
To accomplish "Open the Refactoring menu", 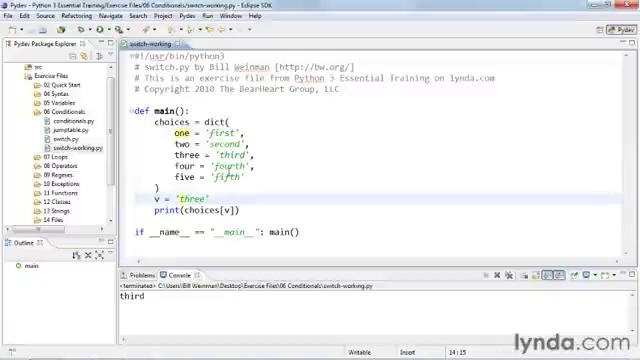I will coord(77,16).
